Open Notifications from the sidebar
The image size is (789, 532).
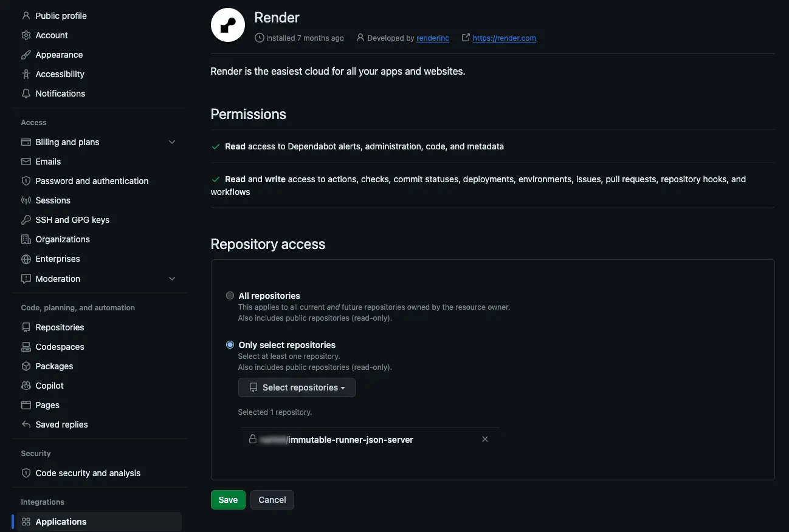60,93
